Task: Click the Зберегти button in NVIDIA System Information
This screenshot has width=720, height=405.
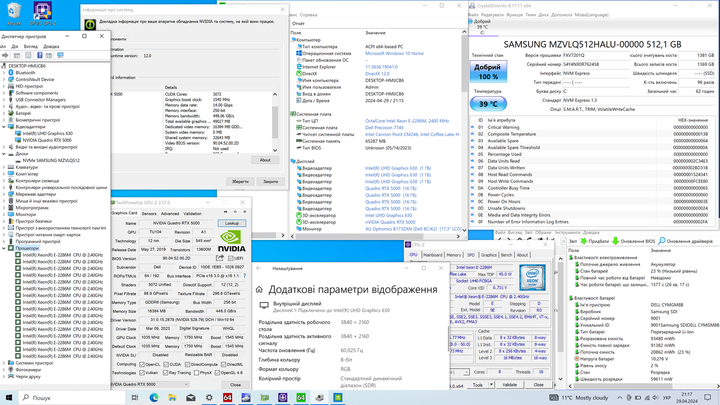Action: point(240,181)
